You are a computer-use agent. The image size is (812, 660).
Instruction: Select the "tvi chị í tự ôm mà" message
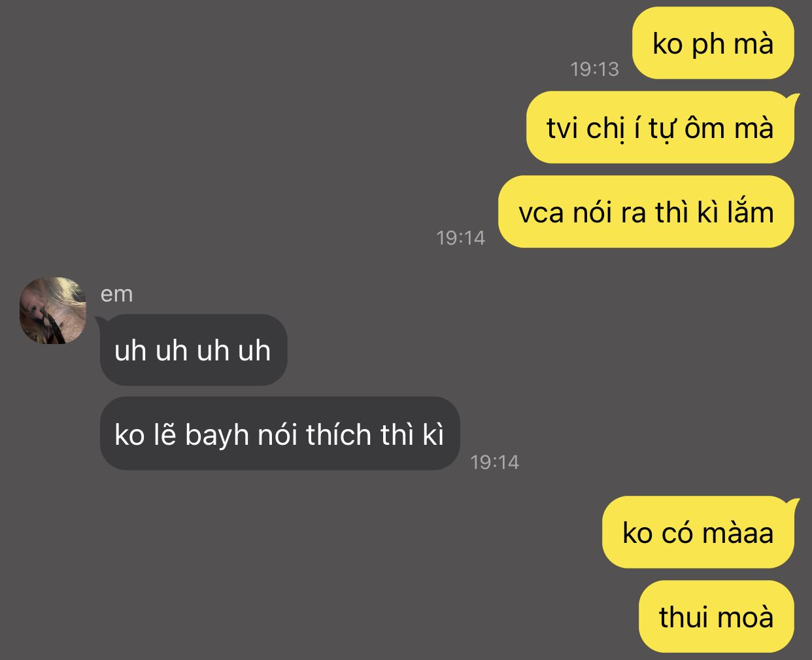pyautogui.click(x=660, y=127)
